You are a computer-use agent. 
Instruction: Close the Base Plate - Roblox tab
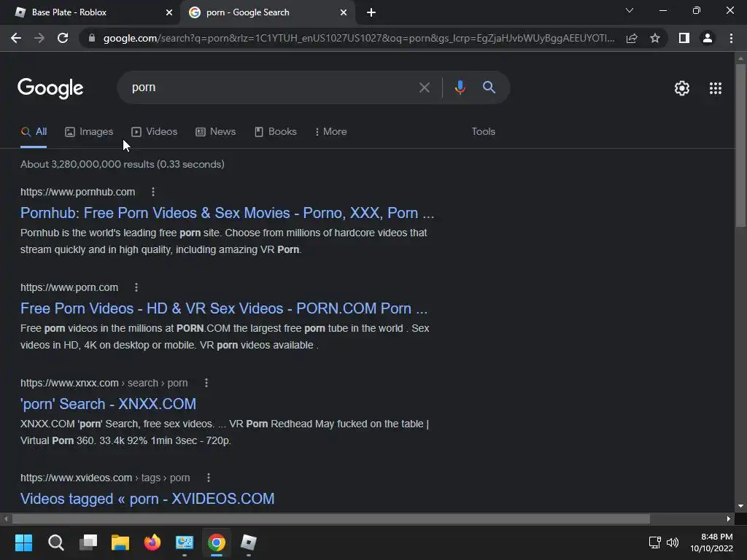pyautogui.click(x=169, y=12)
